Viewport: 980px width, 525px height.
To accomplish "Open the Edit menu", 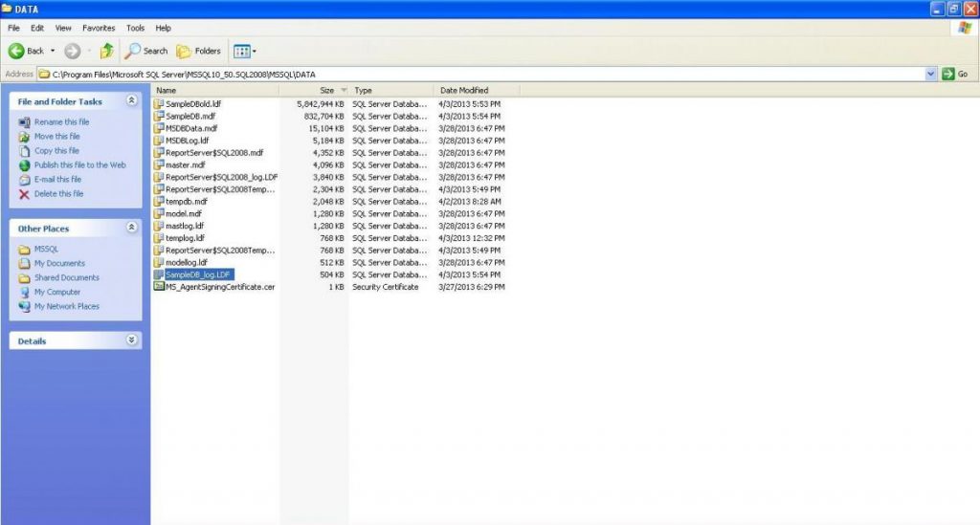I will [x=37, y=28].
